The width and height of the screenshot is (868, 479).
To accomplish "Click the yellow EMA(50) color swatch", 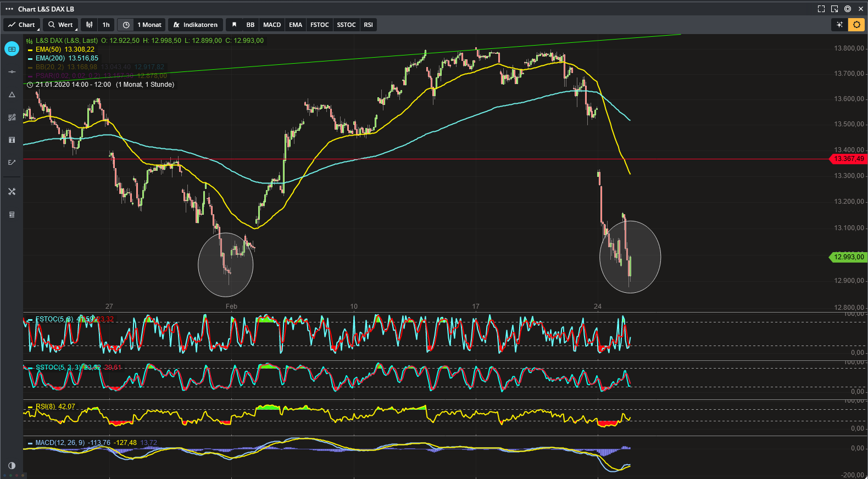I will (x=30, y=50).
